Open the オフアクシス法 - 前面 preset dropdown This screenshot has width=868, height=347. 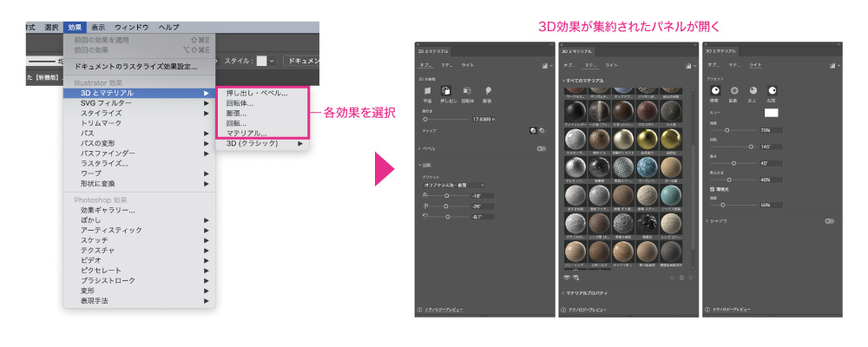pyautogui.click(x=454, y=185)
